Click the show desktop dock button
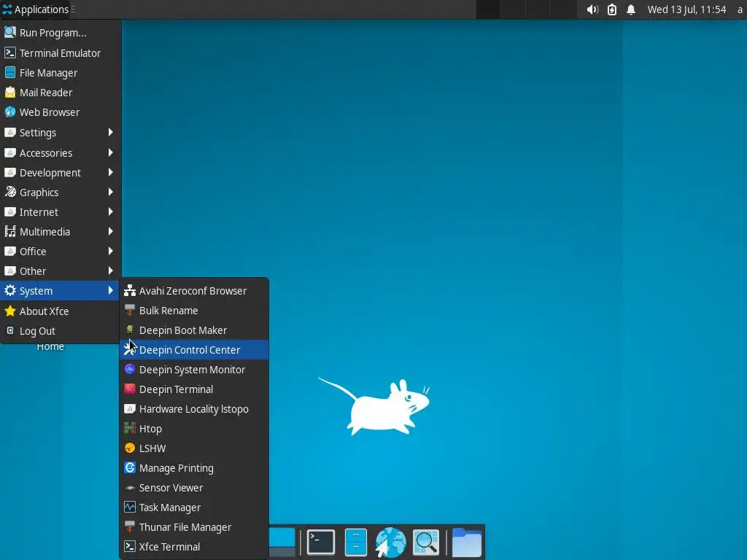Image resolution: width=747 pixels, height=560 pixels. [x=282, y=542]
